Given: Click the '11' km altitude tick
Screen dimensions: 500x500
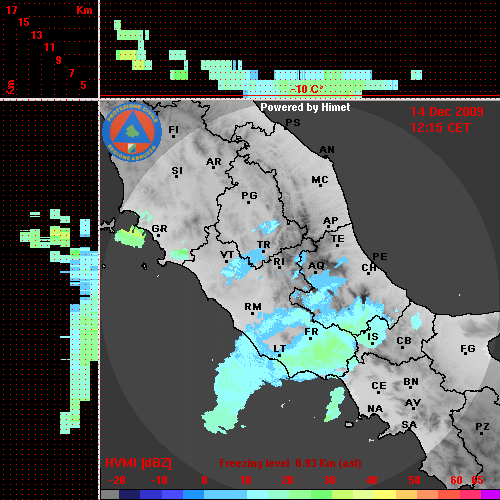Looking at the screenshot, I should pyautogui.click(x=49, y=47).
